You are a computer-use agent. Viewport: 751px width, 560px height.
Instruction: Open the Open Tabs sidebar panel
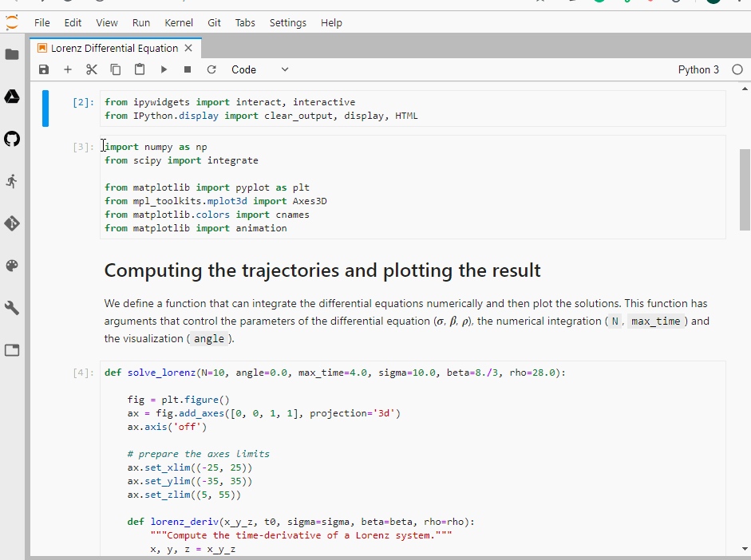pyautogui.click(x=12, y=350)
